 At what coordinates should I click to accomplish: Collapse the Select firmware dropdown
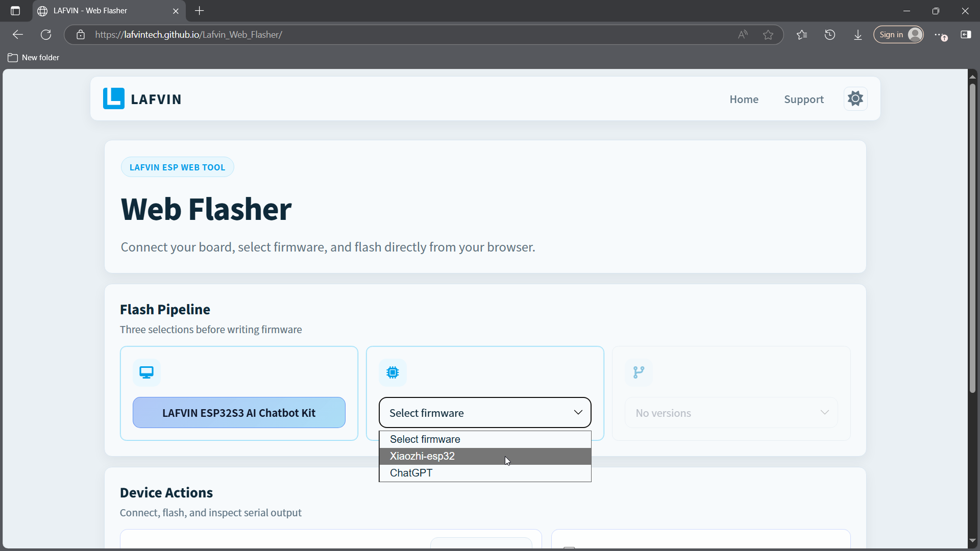tap(485, 413)
